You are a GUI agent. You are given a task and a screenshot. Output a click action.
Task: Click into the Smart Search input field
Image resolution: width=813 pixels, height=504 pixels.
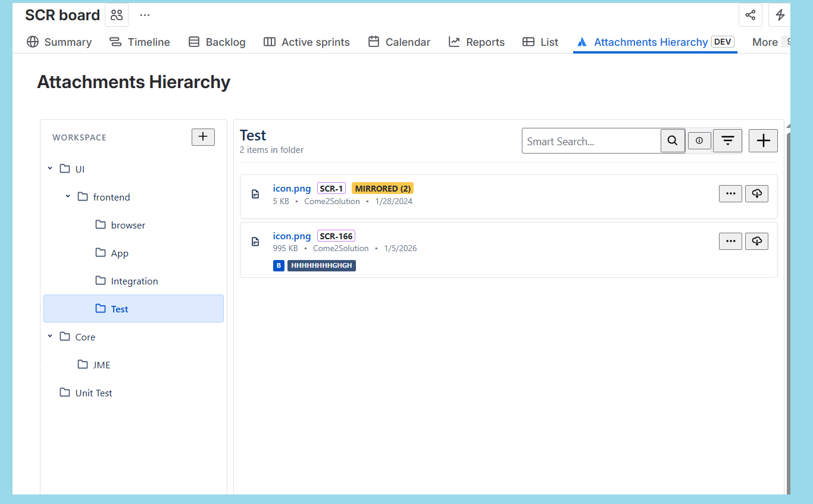coord(592,141)
